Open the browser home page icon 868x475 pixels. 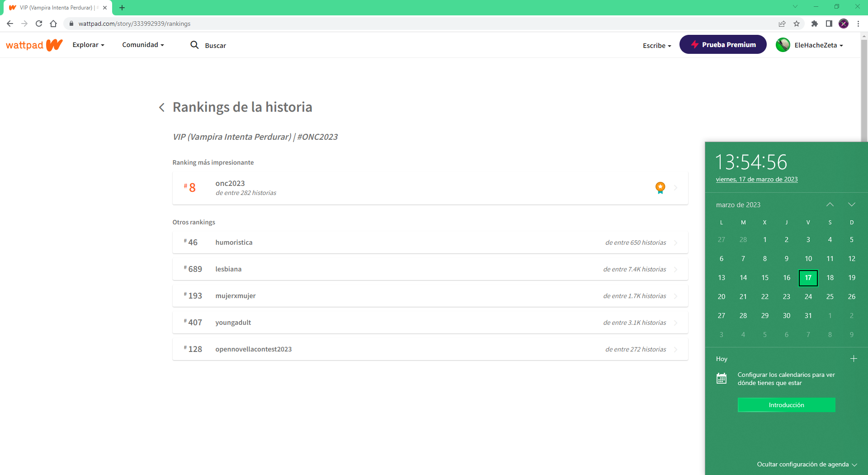[53, 24]
